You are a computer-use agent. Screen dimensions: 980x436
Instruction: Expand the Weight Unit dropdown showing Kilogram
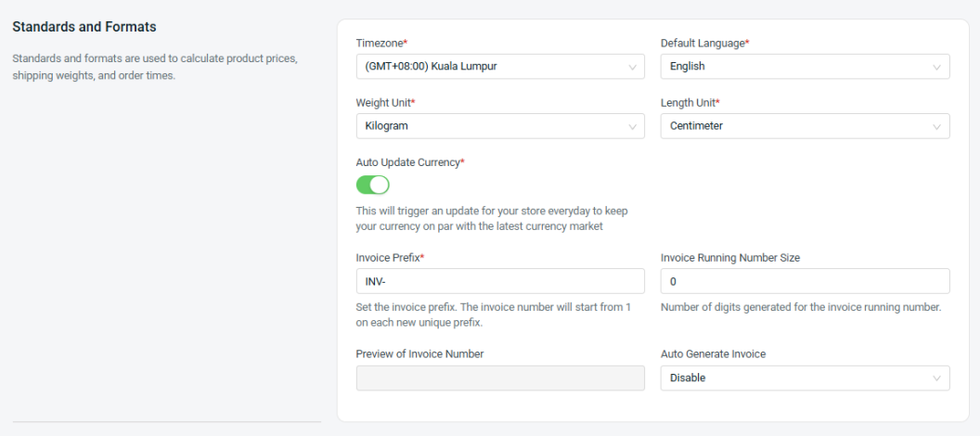tap(492, 126)
